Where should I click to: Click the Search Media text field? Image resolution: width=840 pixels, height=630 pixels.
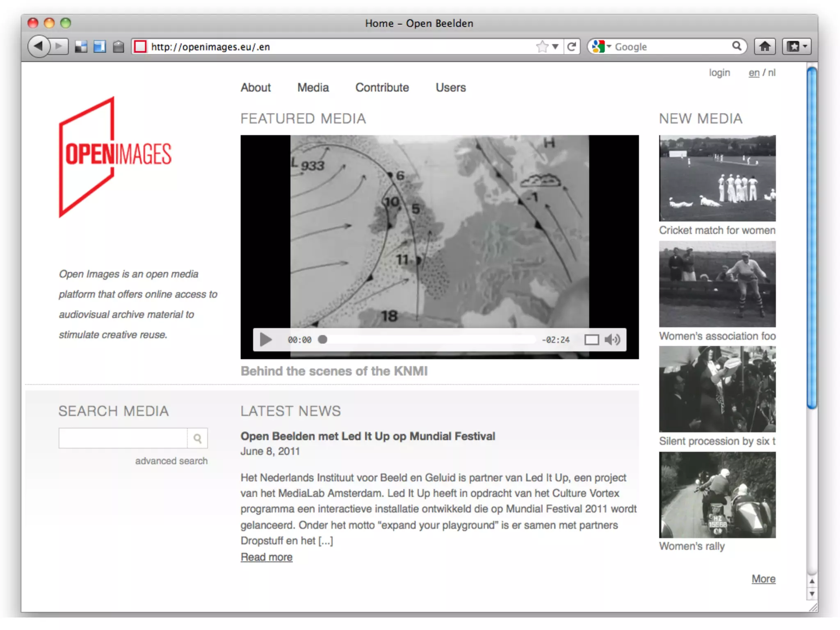123,438
